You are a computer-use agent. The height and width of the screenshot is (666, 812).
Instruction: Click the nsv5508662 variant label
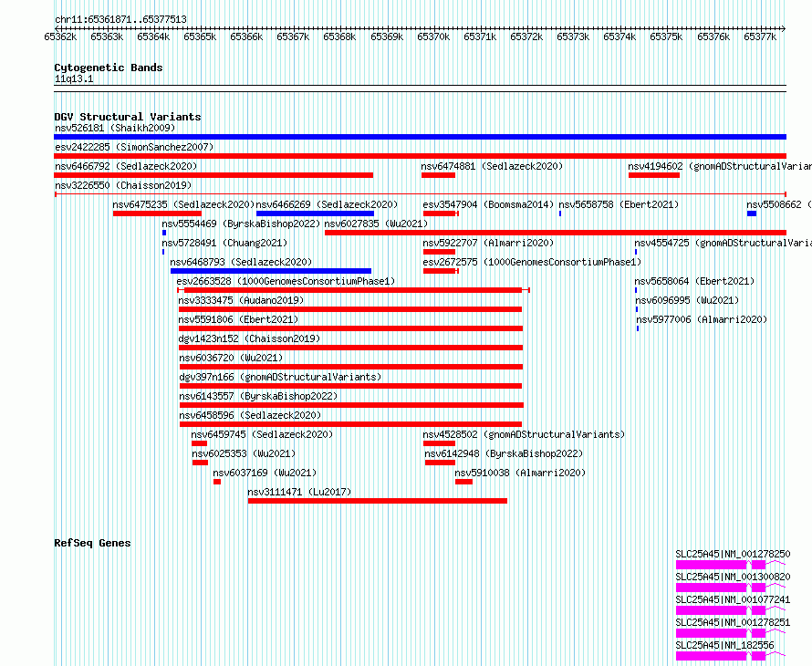coord(779,204)
